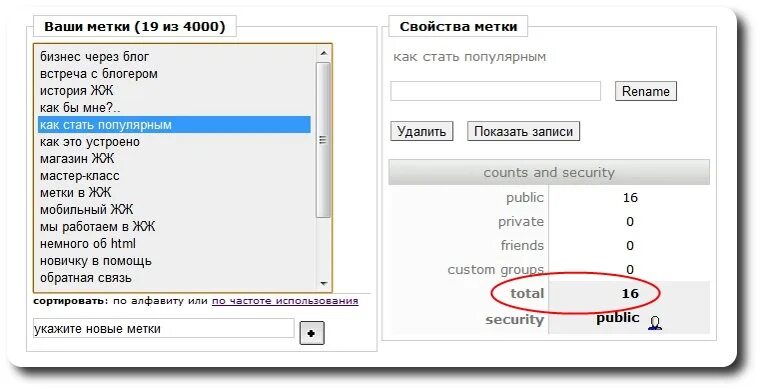The width and height of the screenshot is (760, 390).
Task: Open the по частоте использования sort link
Action: [285, 301]
